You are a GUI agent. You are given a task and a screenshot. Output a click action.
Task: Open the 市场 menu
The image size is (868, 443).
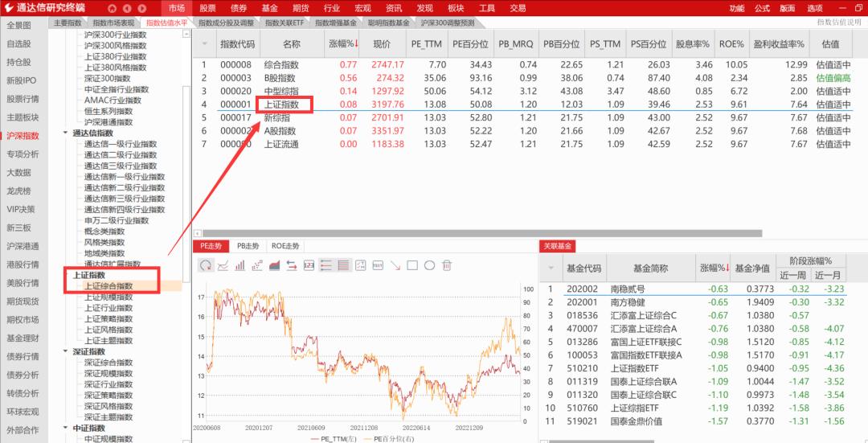pyautogui.click(x=177, y=8)
